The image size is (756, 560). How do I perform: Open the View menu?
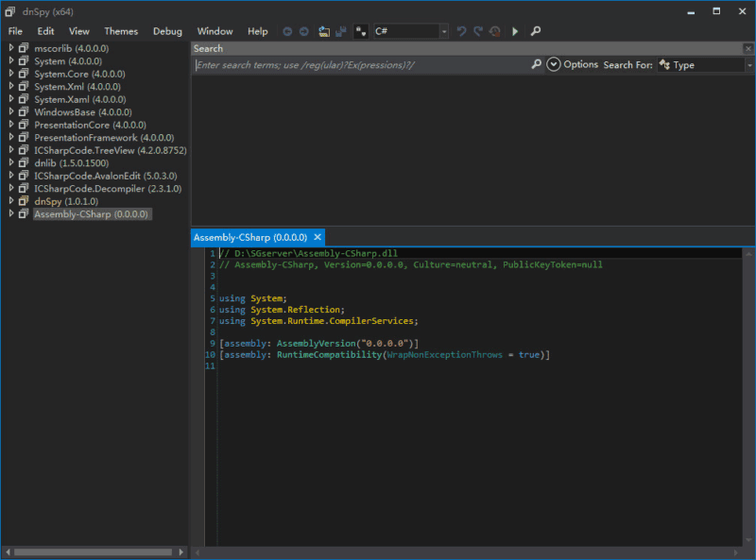[x=79, y=31]
